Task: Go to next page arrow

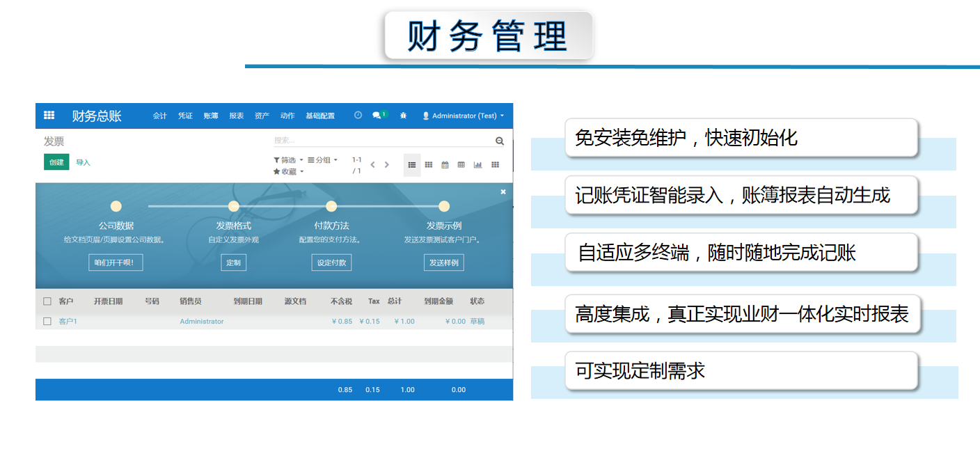Action: point(387,165)
